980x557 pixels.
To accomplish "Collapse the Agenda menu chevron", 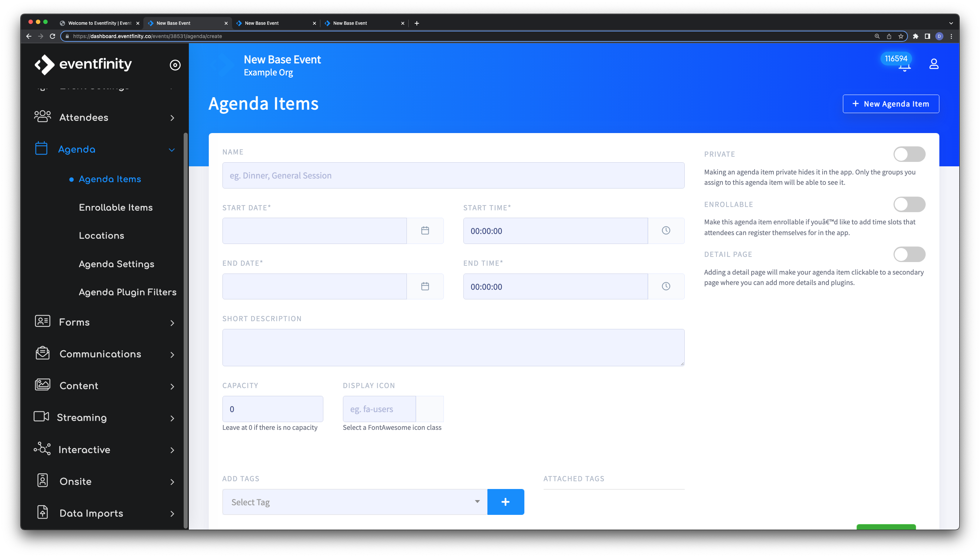I will 172,150.
